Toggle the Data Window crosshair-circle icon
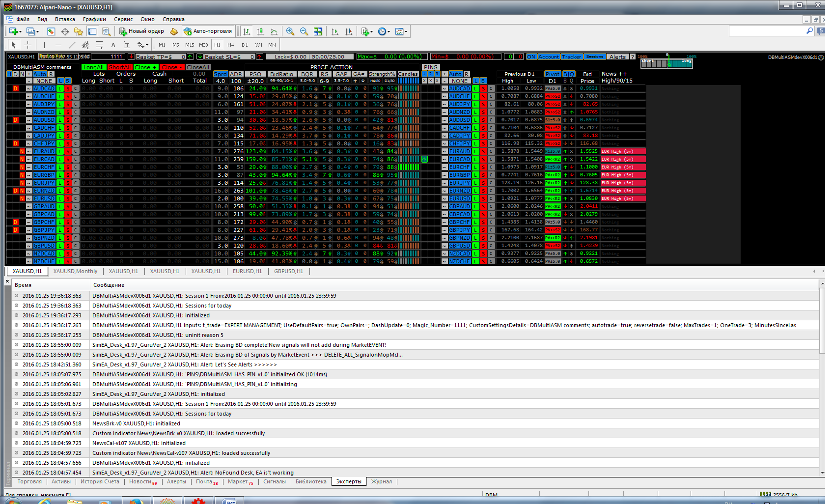The width and height of the screenshot is (833, 504). tap(65, 31)
